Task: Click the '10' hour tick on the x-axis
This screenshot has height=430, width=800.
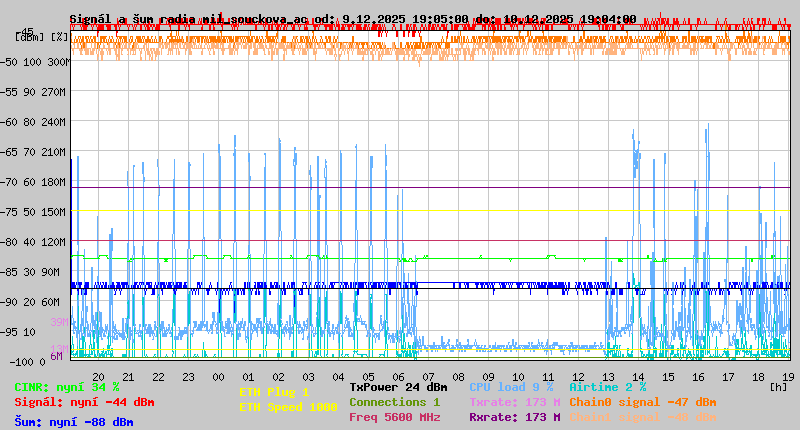Action: click(x=518, y=377)
